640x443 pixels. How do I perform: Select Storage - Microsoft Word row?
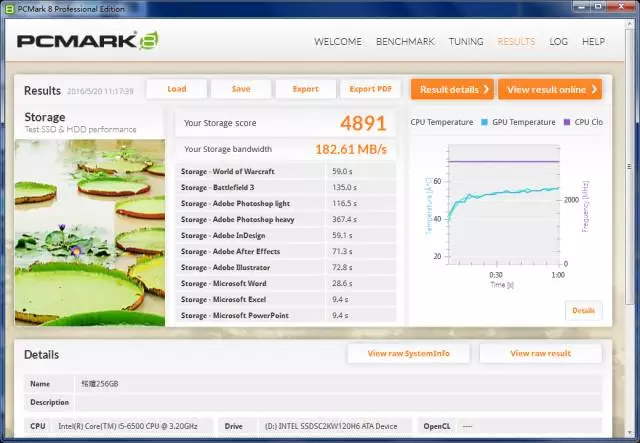pos(286,283)
